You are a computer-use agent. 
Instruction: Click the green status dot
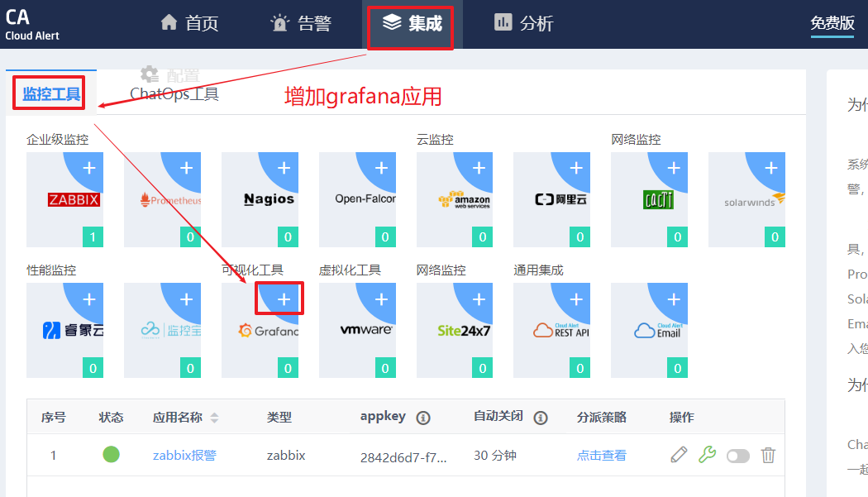click(x=112, y=454)
